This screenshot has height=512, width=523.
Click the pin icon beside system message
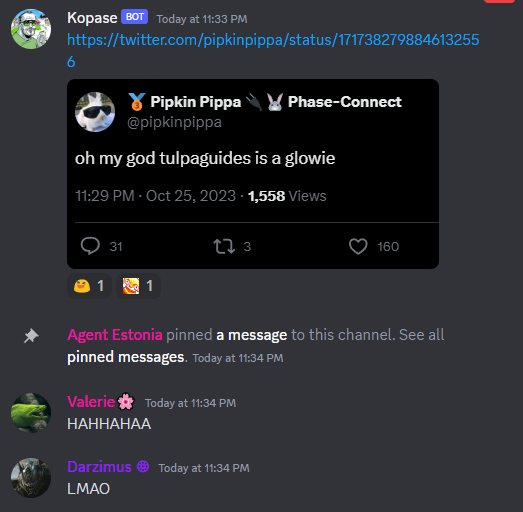31,336
